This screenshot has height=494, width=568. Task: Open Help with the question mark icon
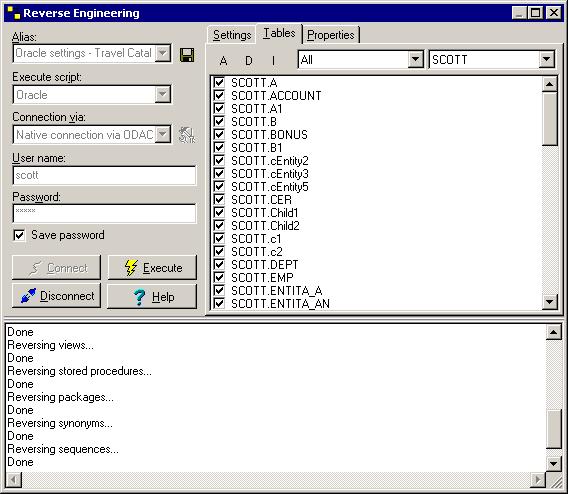click(x=152, y=297)
